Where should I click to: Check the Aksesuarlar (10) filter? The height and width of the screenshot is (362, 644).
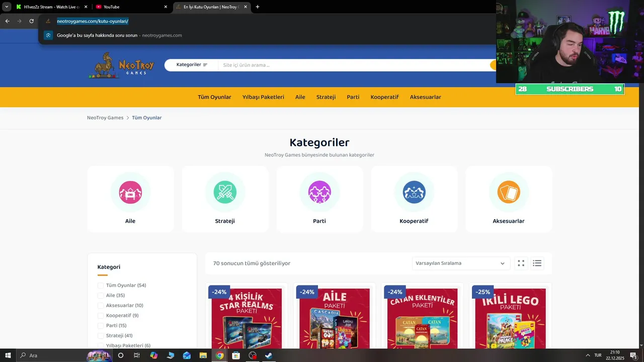[101, 306]
